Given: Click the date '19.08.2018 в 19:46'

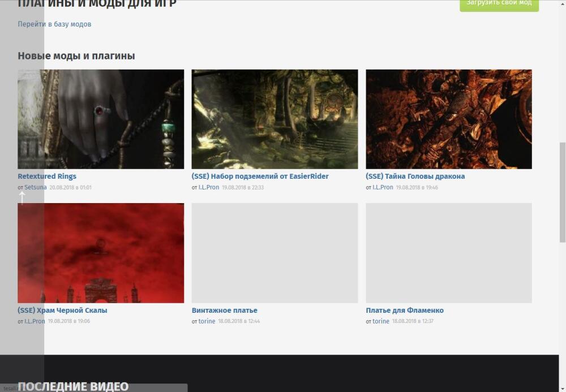Looking at the screenshot, I should pos(417,188).
